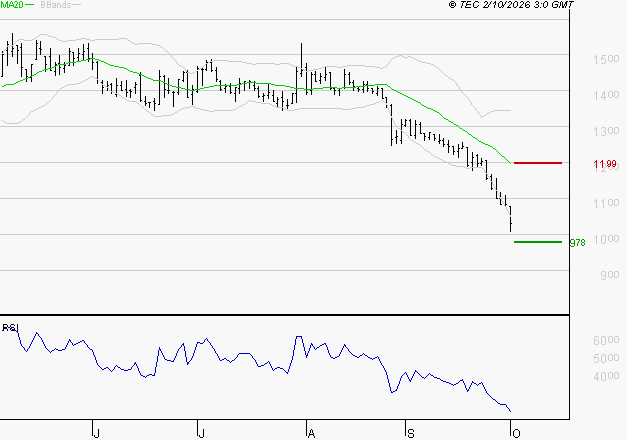The height and width of the screenshot is (440, 627).
Task: Click the final point of the RSI line
Action: (510, 411)
